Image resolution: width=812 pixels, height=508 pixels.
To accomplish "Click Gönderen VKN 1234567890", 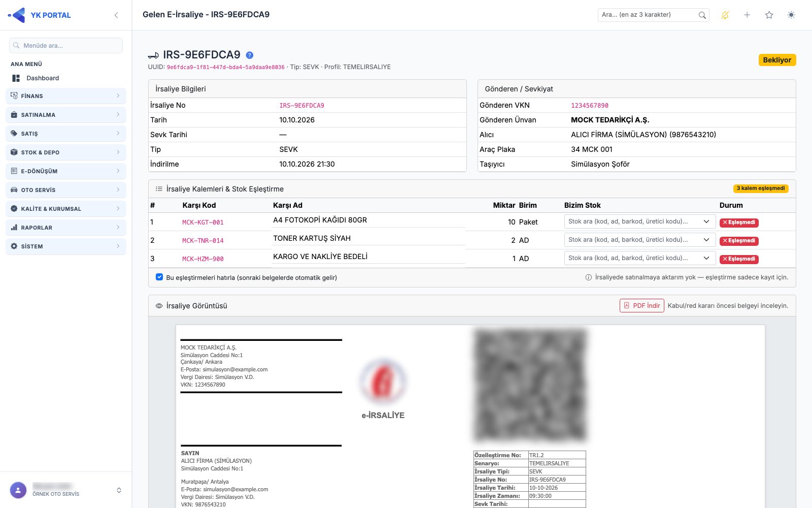I will [x=589, y=106].
